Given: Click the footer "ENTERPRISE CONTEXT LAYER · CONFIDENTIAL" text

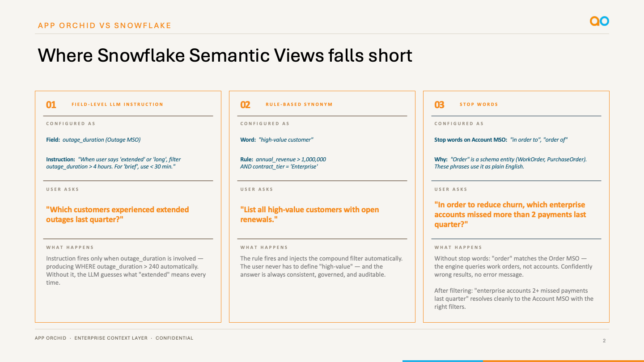Looking at the screenshot, I should pyautogui.click(x=134, y=338).
